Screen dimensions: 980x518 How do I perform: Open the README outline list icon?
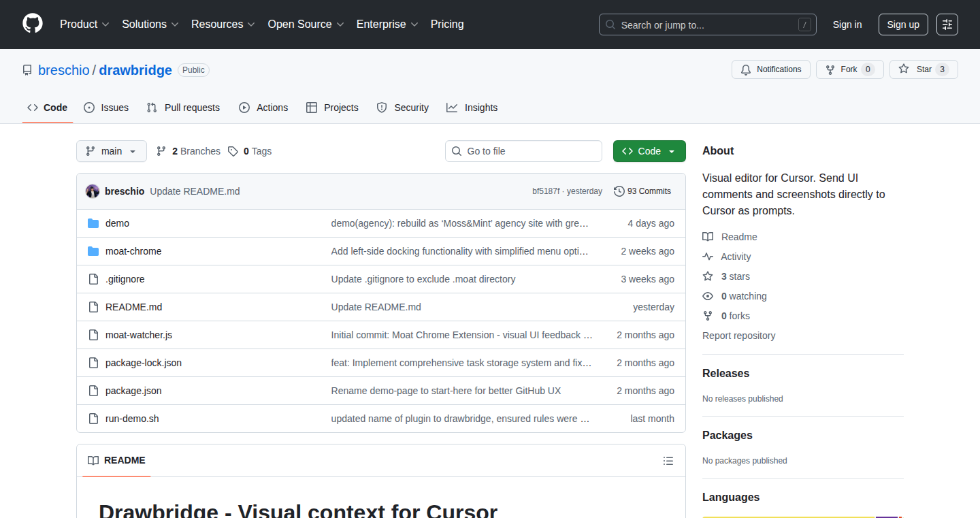668,461
